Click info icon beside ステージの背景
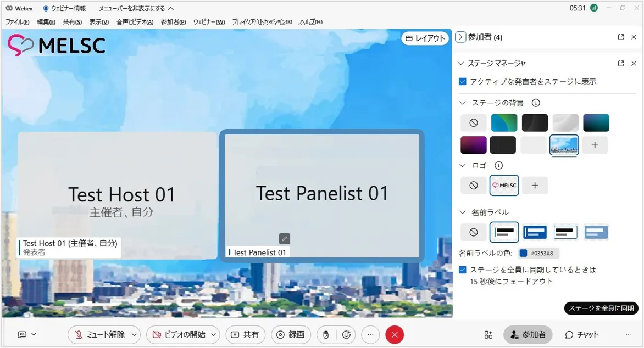 536,103
